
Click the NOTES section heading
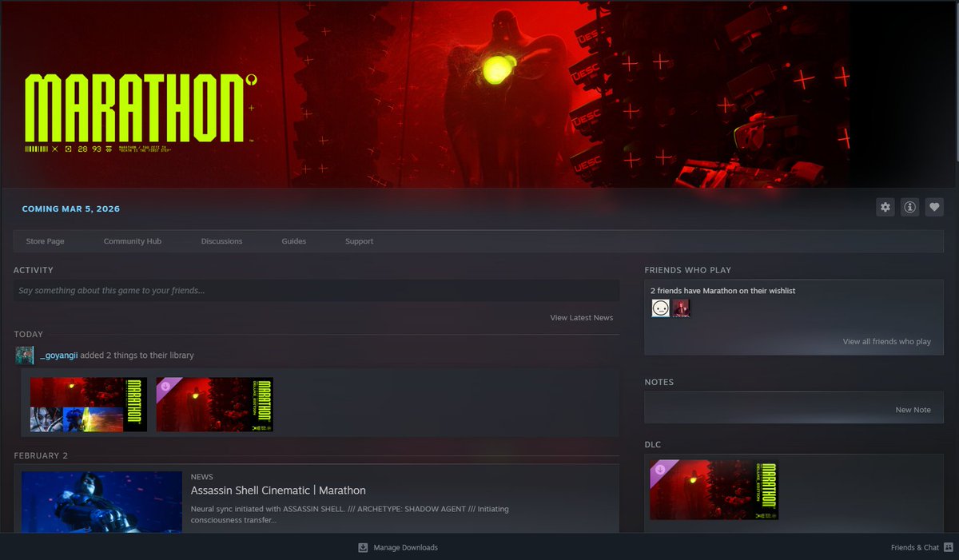[x=659, y=382]
